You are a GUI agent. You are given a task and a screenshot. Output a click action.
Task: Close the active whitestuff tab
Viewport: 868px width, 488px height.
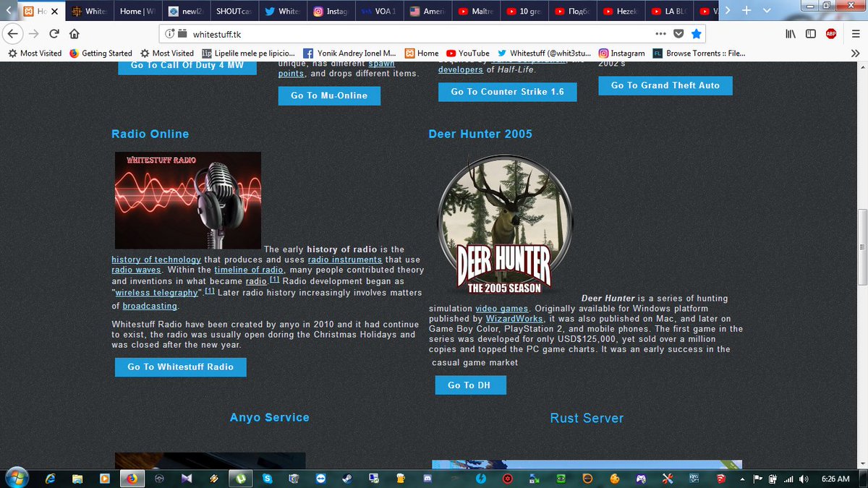click(x=54, y=12)
